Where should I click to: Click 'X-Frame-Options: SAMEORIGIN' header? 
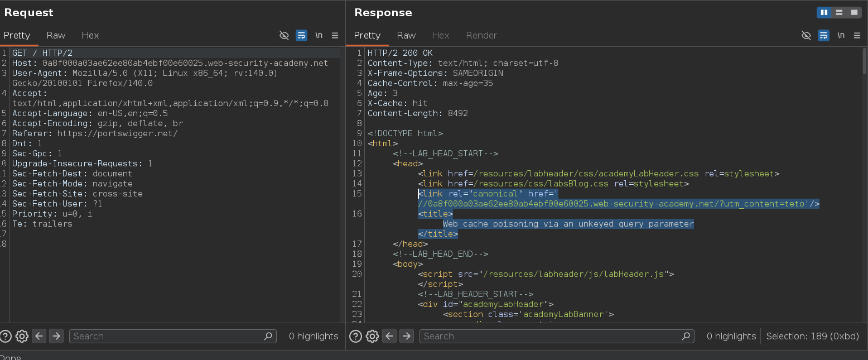pos(435,73)
